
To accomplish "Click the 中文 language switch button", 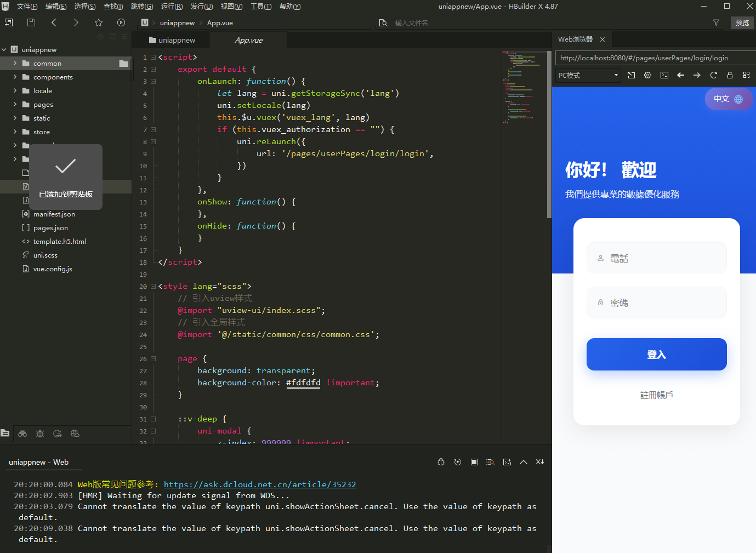I will coord(728,99).
